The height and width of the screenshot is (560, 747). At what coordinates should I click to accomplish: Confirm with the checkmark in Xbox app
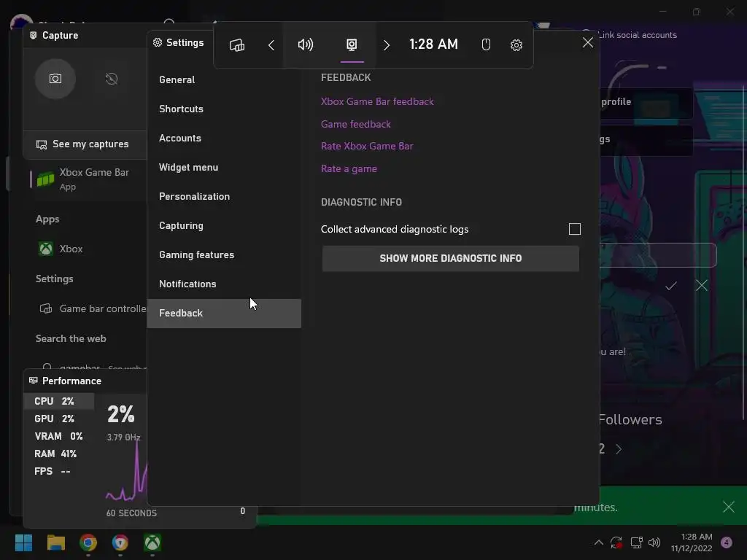(671, 286)
